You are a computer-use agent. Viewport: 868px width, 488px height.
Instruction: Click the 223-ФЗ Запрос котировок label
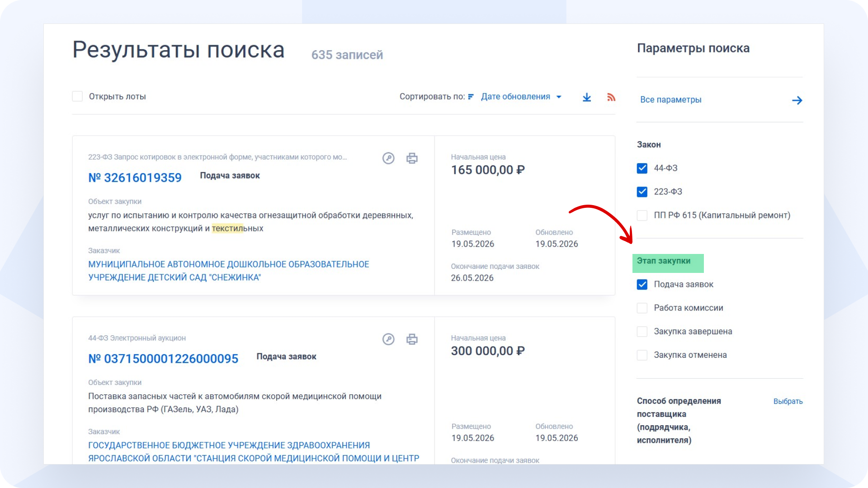point(217,157)
